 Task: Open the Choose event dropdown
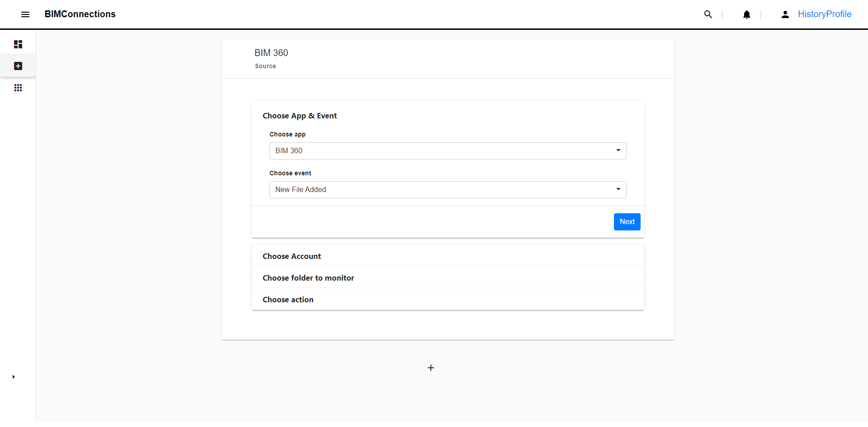tap(448, 190)
